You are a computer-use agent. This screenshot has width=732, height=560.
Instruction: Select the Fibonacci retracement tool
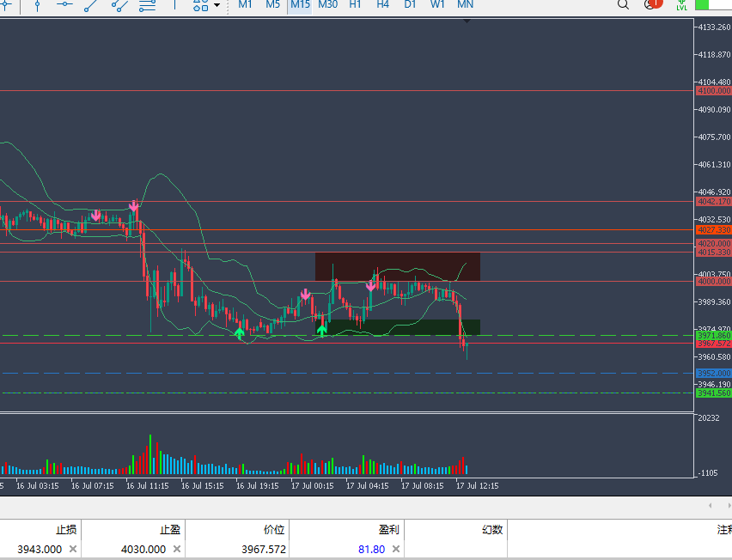pyautogui.click(x=148, y=5)
